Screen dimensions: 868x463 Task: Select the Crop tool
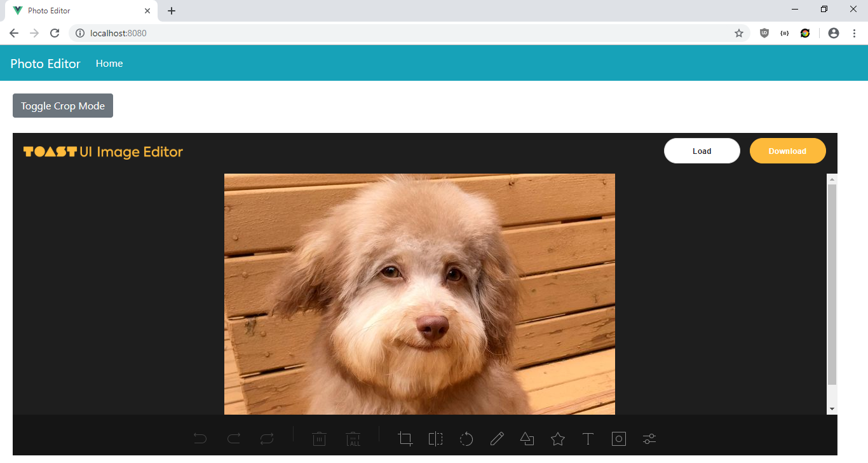[x=405, y=439]
